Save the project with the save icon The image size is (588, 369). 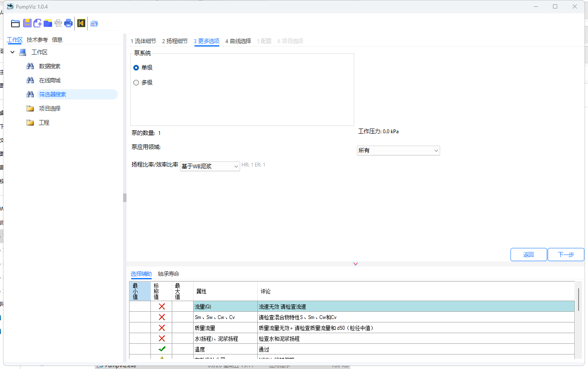tap(27, 23)
